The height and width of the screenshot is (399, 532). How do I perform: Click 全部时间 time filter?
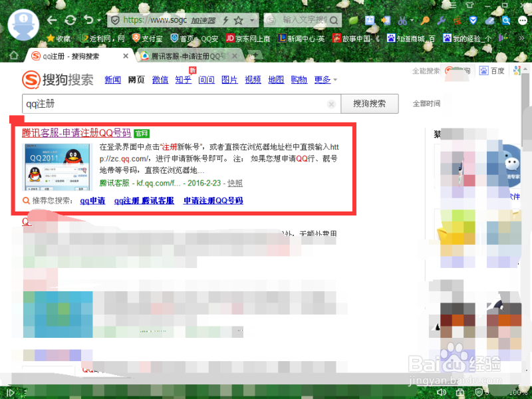pyautogui.click(x=426, y=104)
